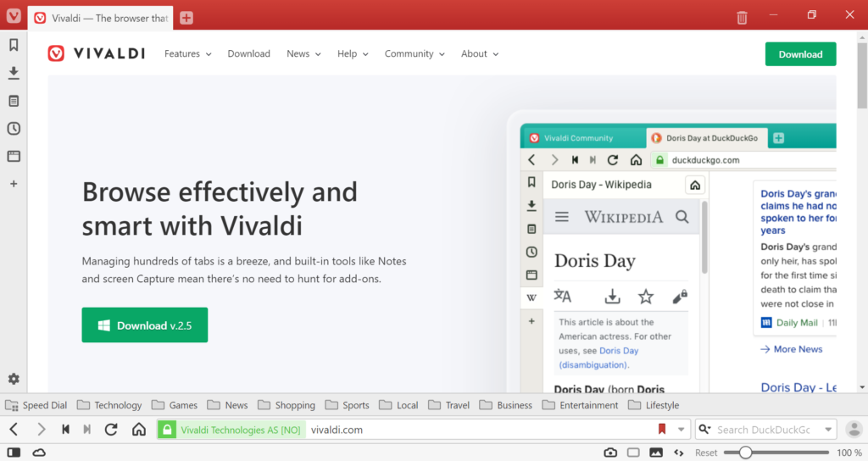Viewport: 868px width, 461px height.
Task: Open the Local bookmark folder
Action: click(x=398, y=405)
